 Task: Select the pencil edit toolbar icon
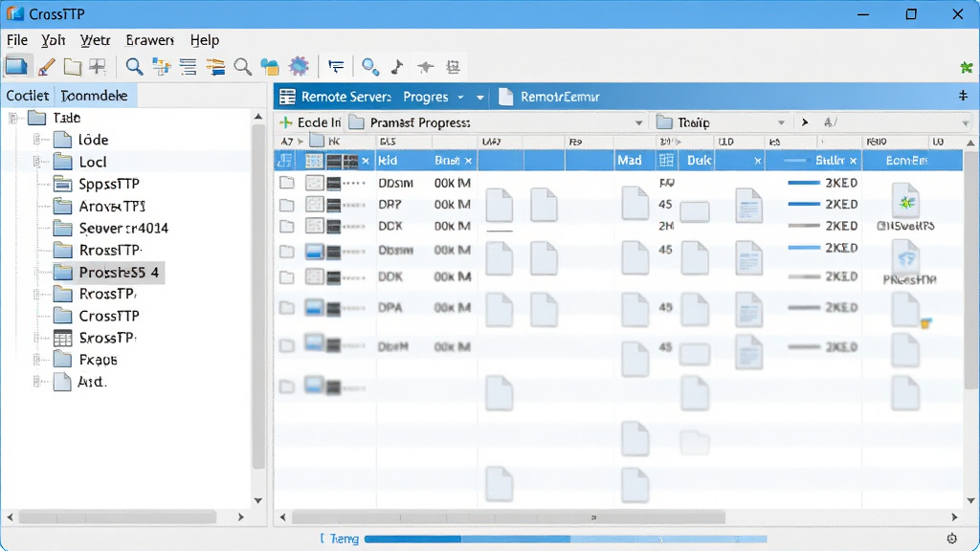46,66
